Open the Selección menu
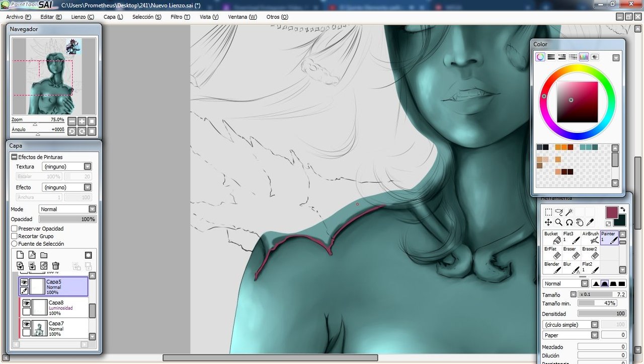Screen dimensions: 644x364 [147, 17]
